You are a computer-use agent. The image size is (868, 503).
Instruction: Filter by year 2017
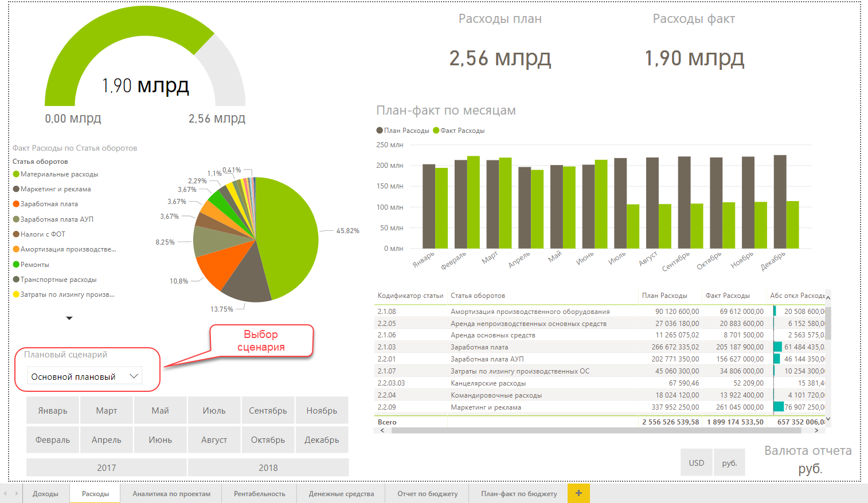[x=107, y=467]
